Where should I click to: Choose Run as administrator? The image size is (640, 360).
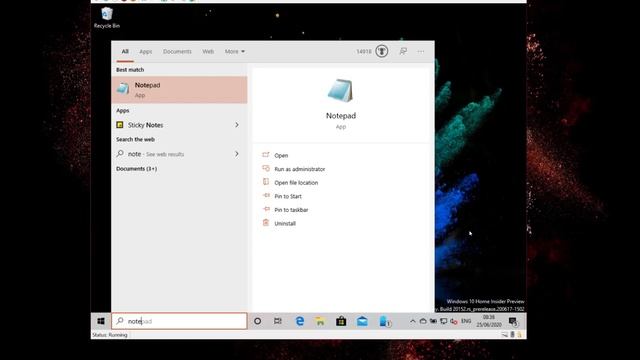300,169
